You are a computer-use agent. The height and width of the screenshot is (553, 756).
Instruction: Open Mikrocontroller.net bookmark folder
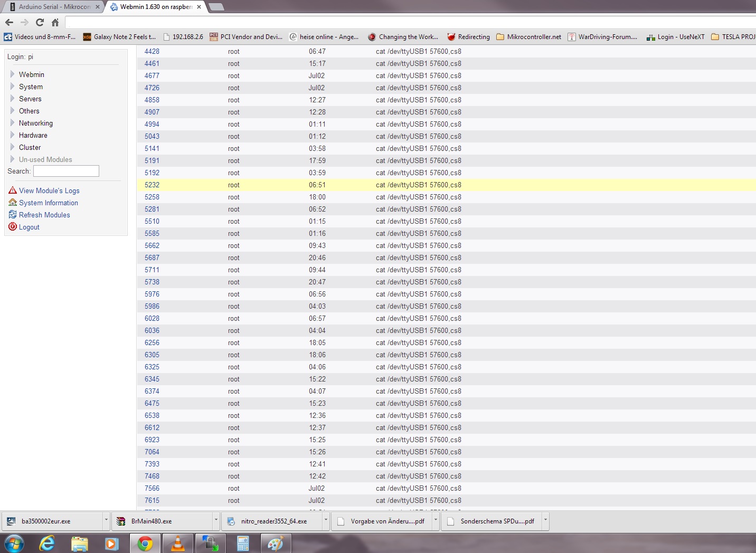tap(528, 37)
